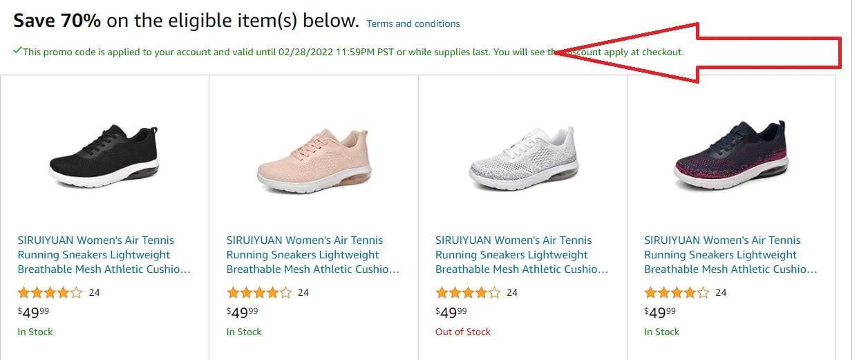Open the white sneaker product photo
Viewport: 868px width, 360px height.
tap(522, 158)
